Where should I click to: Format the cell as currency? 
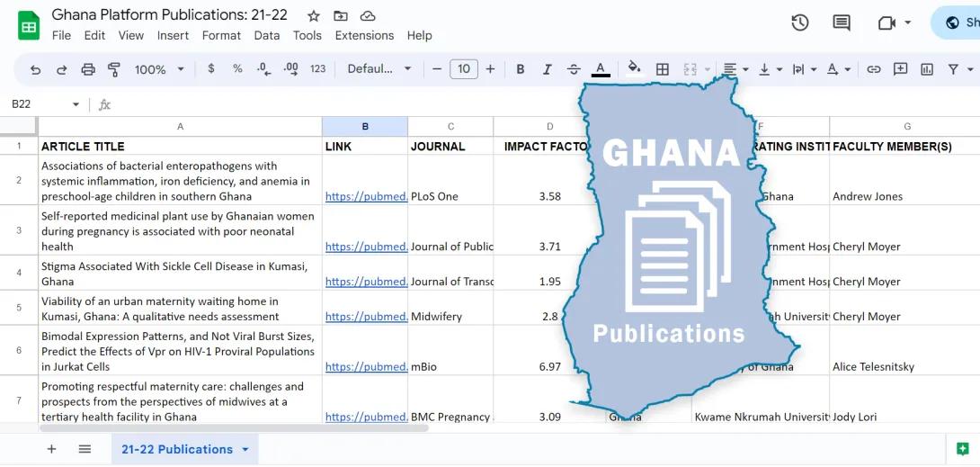coord(211,68)
